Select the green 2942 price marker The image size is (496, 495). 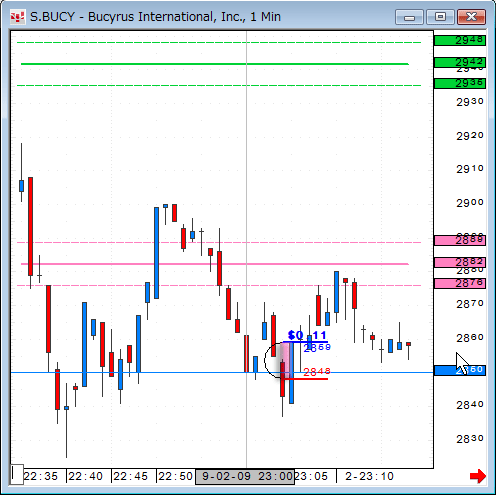(460, 62)
